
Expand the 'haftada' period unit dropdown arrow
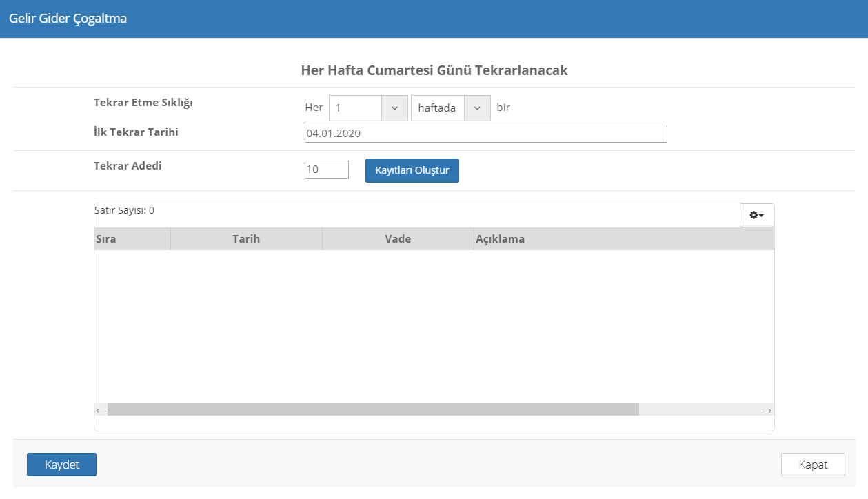[x=477, y=108]
